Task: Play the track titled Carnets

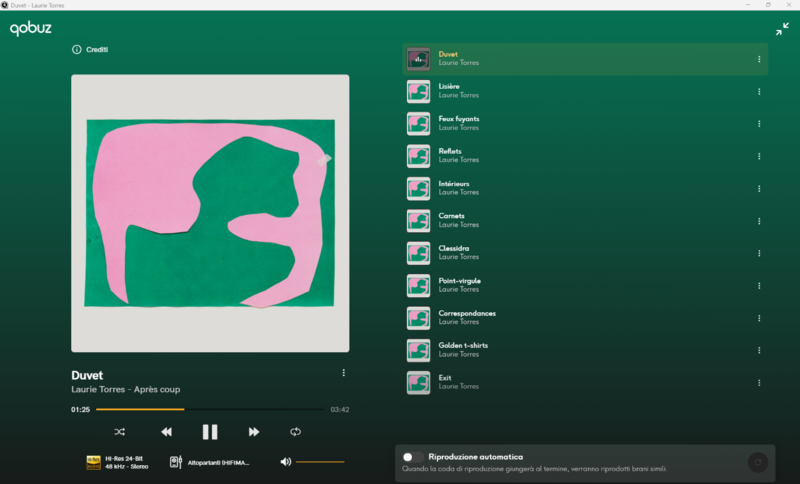Action: (x=452, y=216)
